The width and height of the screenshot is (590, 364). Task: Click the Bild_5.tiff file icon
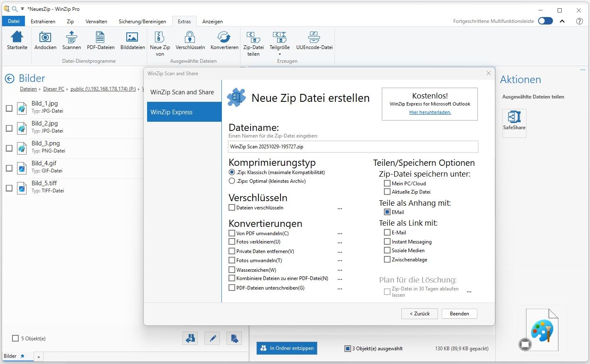tap(22, 188)
